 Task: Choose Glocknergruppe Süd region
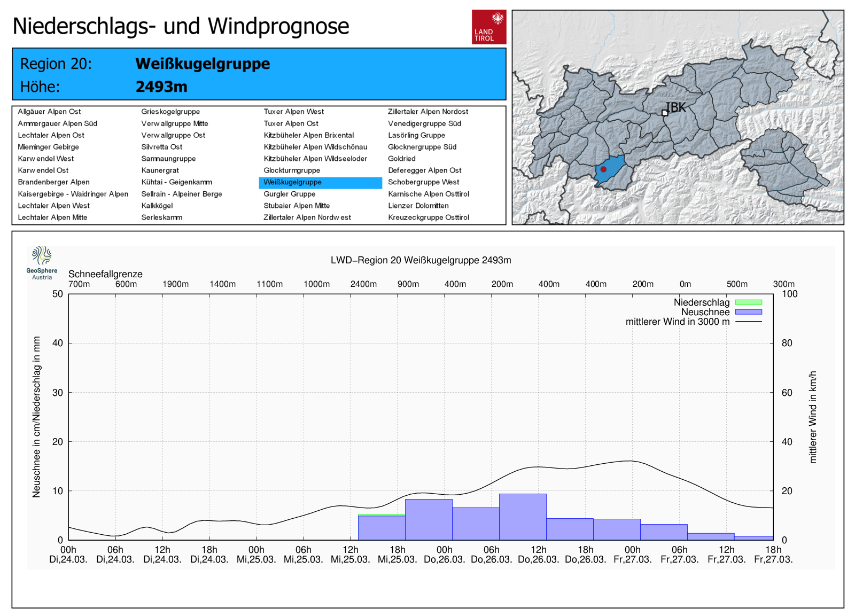click(x=422, y=147)
